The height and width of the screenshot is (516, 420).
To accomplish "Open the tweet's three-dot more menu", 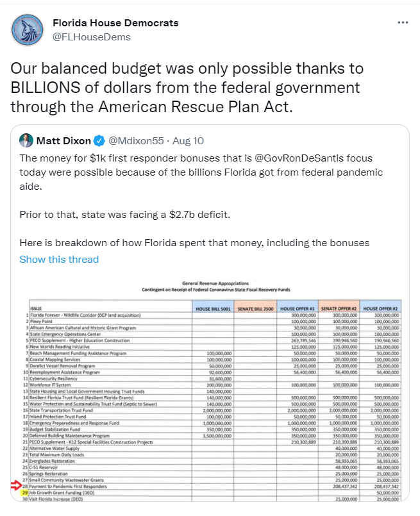I will pos(403,22).
